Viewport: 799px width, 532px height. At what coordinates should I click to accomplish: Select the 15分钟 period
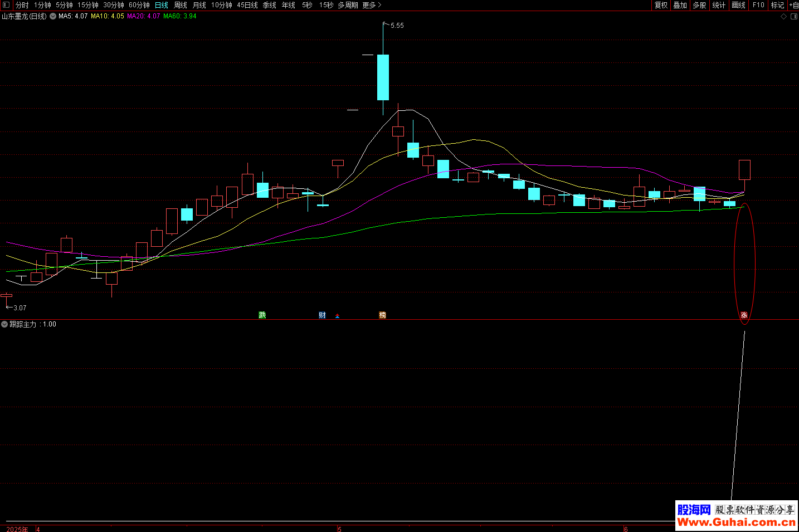[88, 5]
